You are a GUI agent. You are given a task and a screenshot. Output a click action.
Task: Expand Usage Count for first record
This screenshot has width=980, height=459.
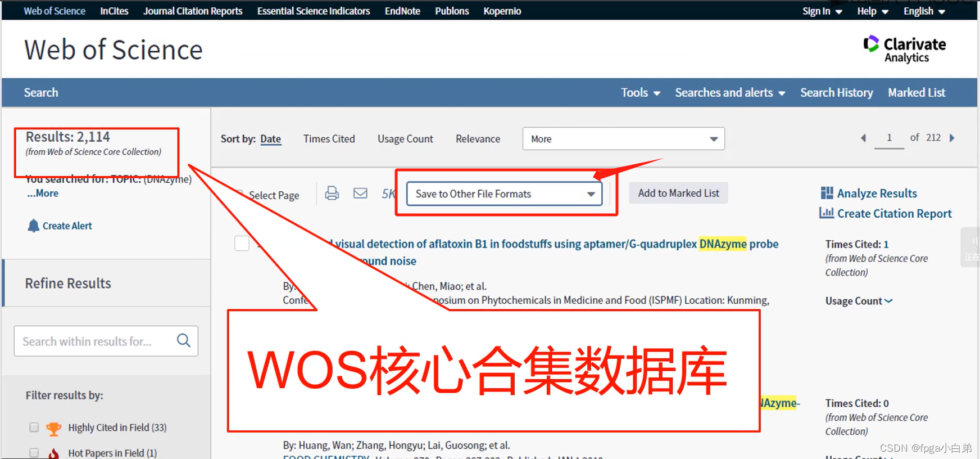859,301
